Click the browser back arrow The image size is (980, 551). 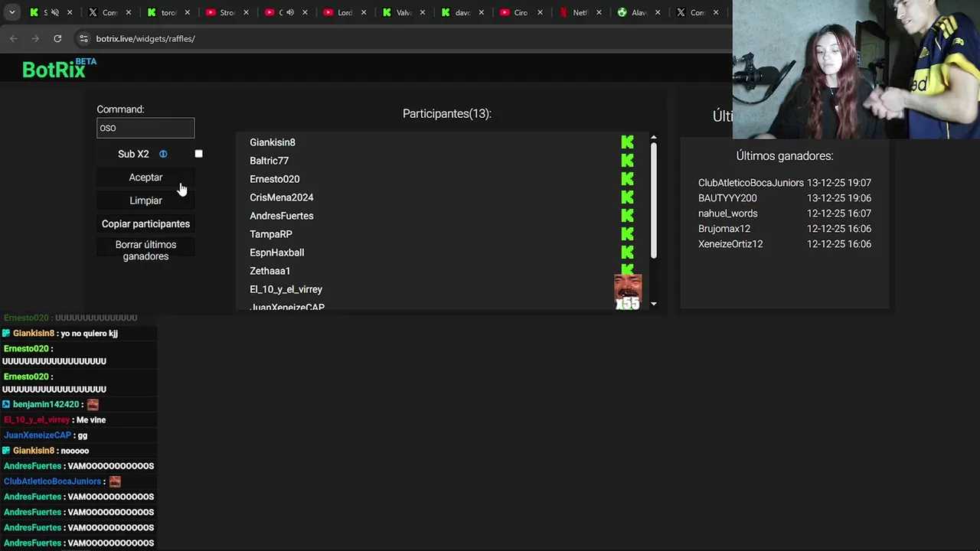click(14, 38)
